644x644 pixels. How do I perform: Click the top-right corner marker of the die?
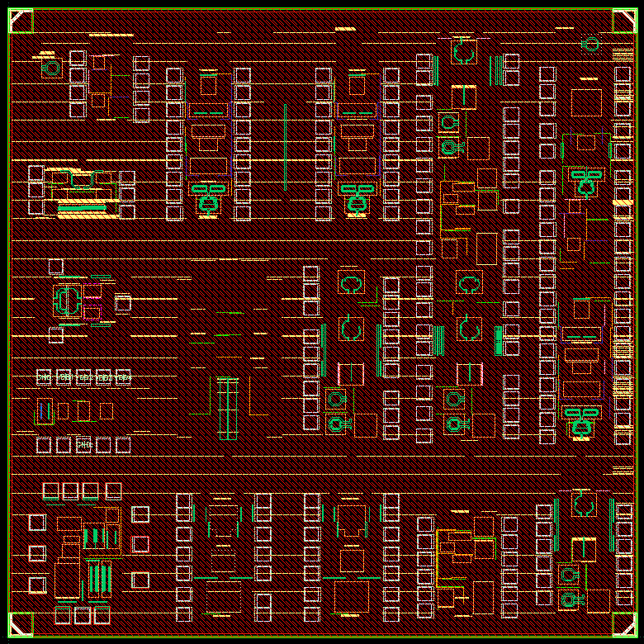[x=623, y=21]
